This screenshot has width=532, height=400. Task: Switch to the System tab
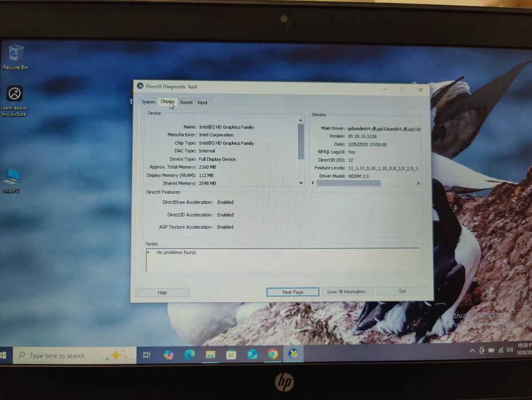(x=148, y=102)
